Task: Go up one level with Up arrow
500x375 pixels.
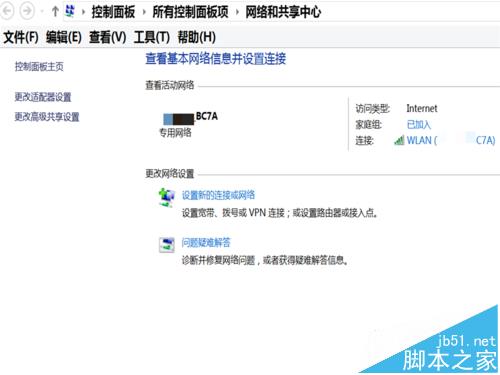Action: pyautogui.click(x=55, y=12)
